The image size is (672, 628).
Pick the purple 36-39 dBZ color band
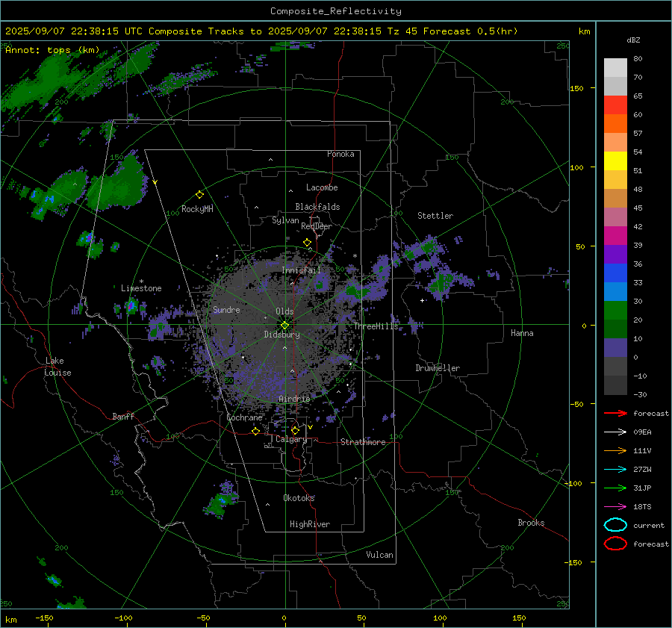click(x=615, y=254)
